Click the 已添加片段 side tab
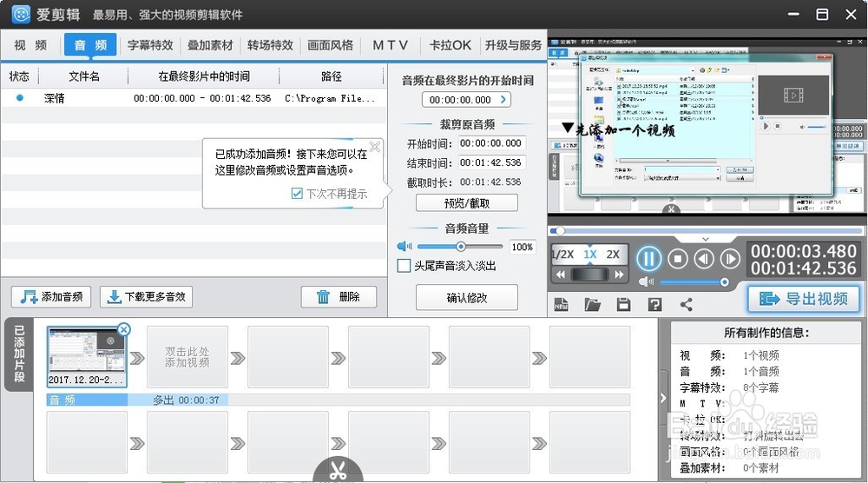This screenshot has height=483, width=868. click(19, 354)
